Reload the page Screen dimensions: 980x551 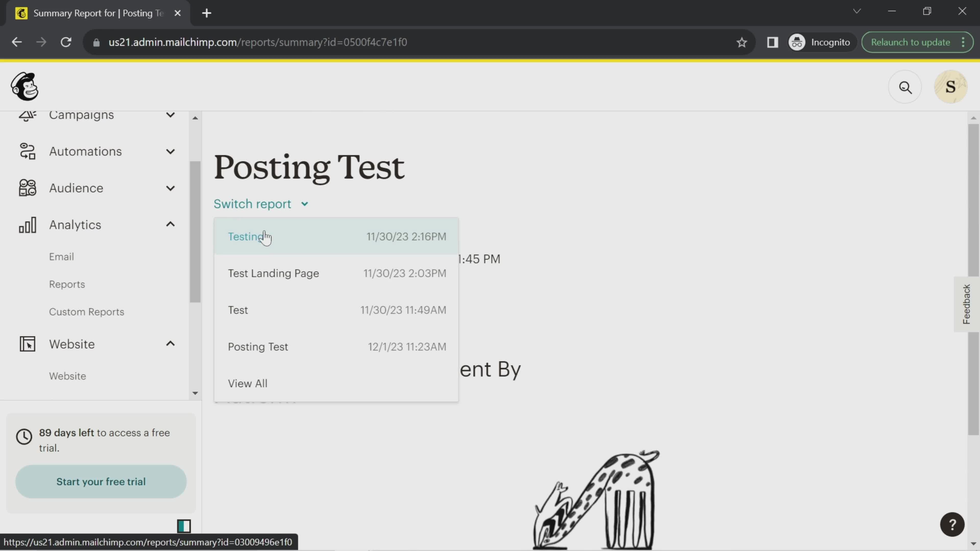pyautogui.click(x=66, y=42)
